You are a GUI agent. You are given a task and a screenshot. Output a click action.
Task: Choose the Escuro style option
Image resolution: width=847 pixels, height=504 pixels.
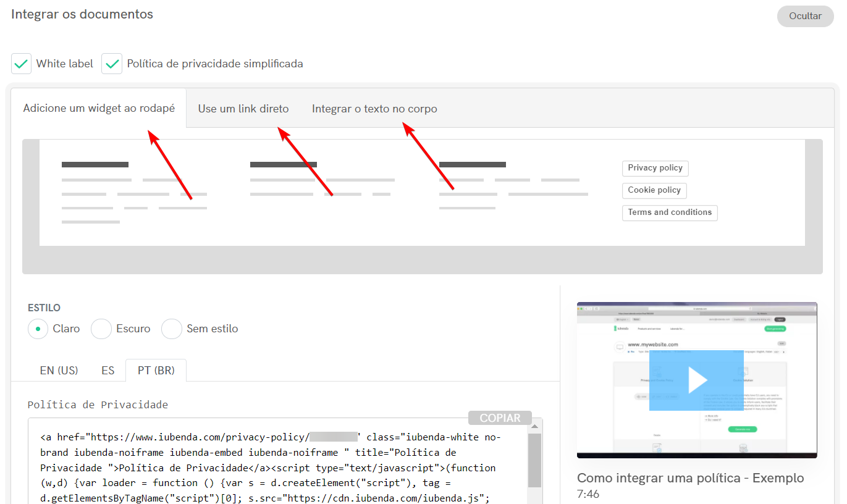101,329
